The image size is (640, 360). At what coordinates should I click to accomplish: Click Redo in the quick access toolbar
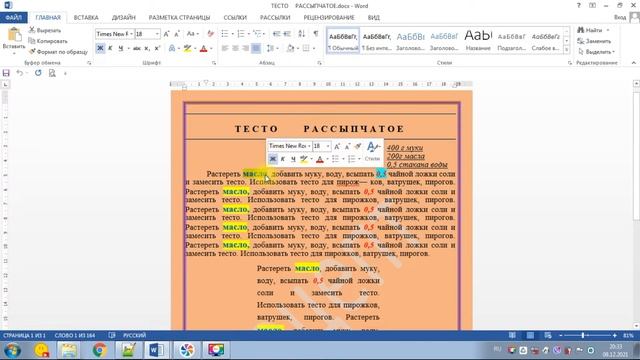pos(38,73)
